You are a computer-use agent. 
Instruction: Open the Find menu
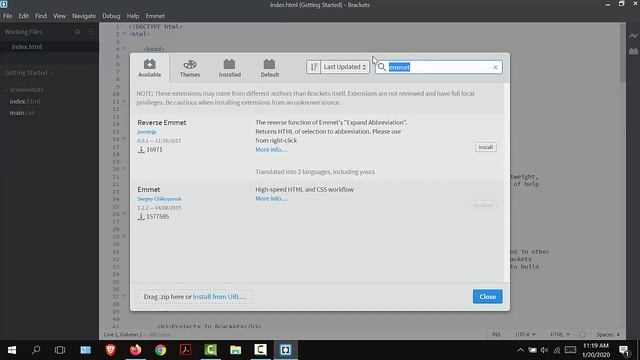41,16
